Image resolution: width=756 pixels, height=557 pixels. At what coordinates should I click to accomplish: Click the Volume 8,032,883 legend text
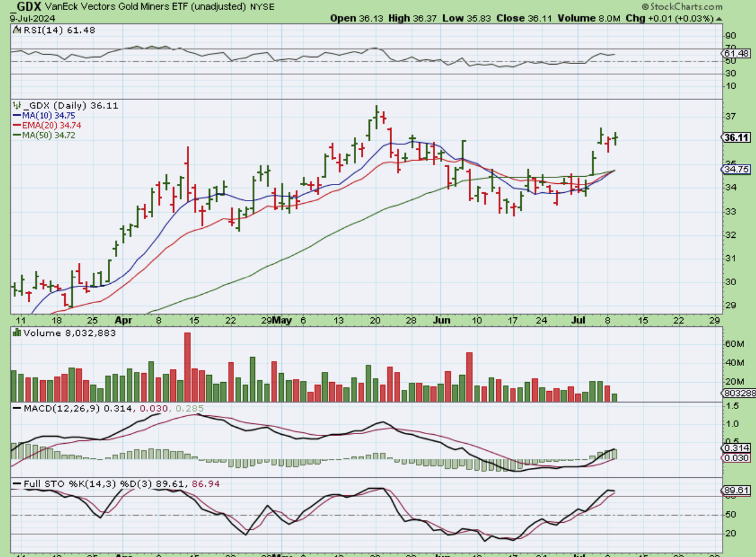pyautogui.click(x=69, y=333)
